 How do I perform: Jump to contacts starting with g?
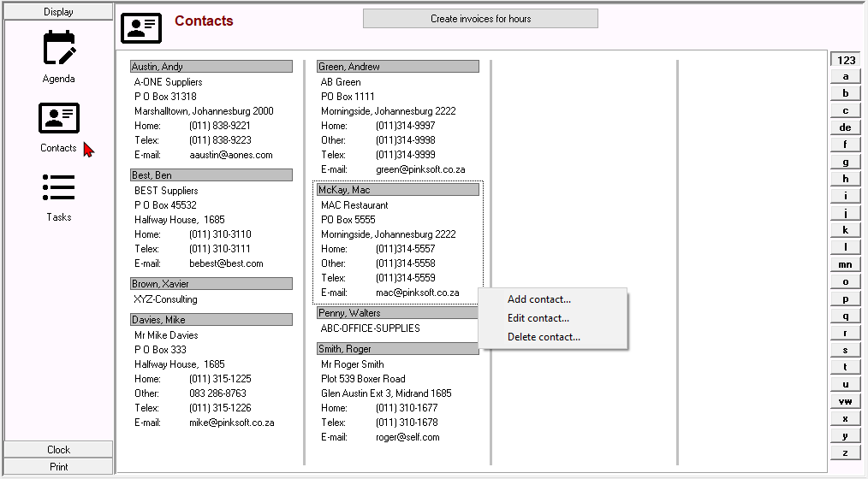click(845, 162)
